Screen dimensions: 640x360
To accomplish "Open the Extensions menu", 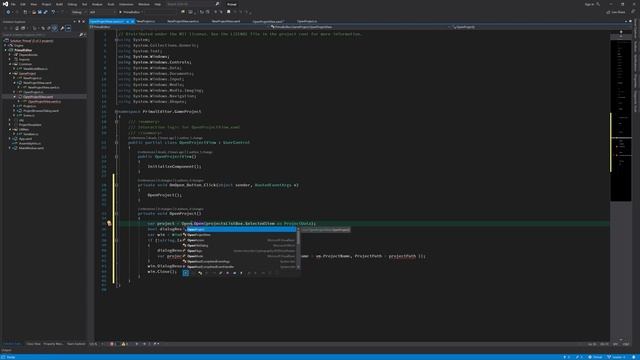I will click(x=126, y=4).
